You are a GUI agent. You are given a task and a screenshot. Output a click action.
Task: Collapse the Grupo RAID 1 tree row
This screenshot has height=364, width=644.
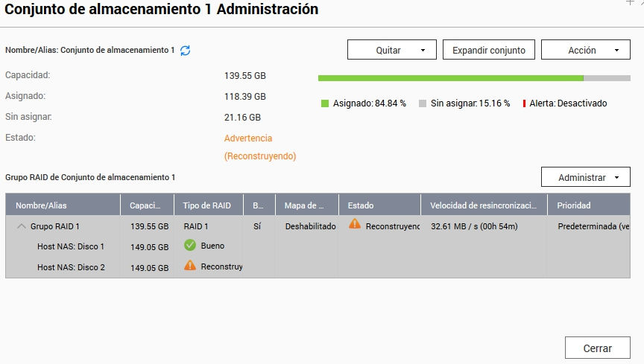(21, 226)
